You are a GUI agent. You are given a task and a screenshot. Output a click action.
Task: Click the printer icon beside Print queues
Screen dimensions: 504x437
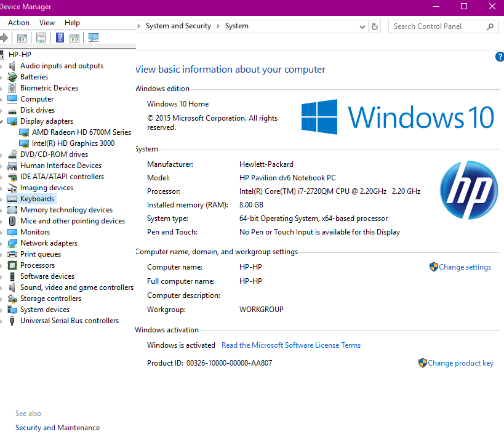(12, 254)
